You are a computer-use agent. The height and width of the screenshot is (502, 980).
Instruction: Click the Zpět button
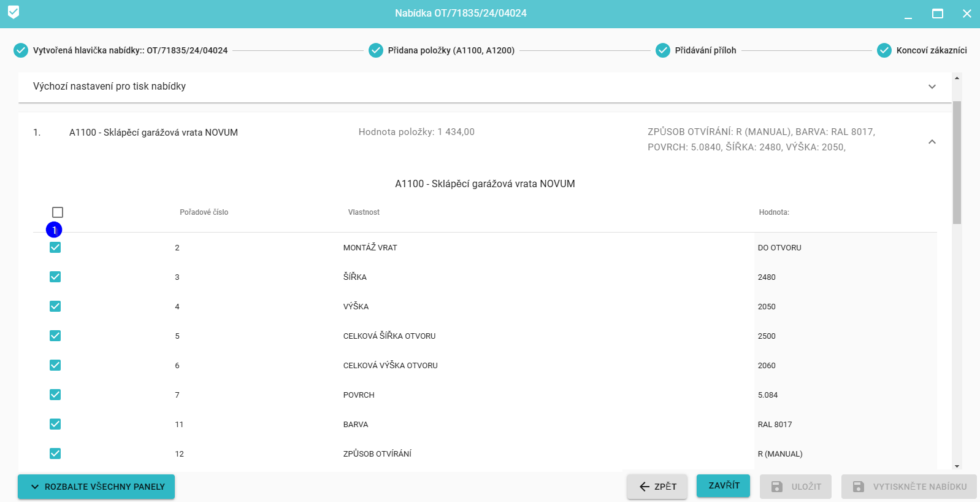pos(657,487)
